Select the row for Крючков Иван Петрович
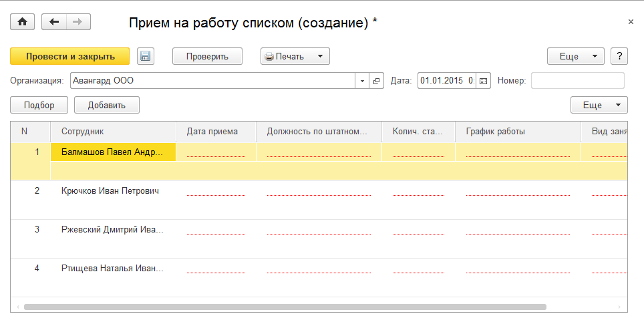This screenshot has height=314, width=644. [x=110, y=191]
